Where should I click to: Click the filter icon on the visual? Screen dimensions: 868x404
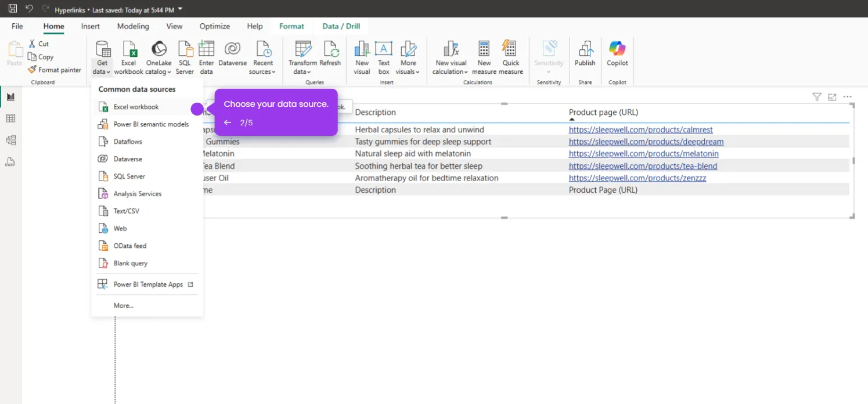pos(816,97)
